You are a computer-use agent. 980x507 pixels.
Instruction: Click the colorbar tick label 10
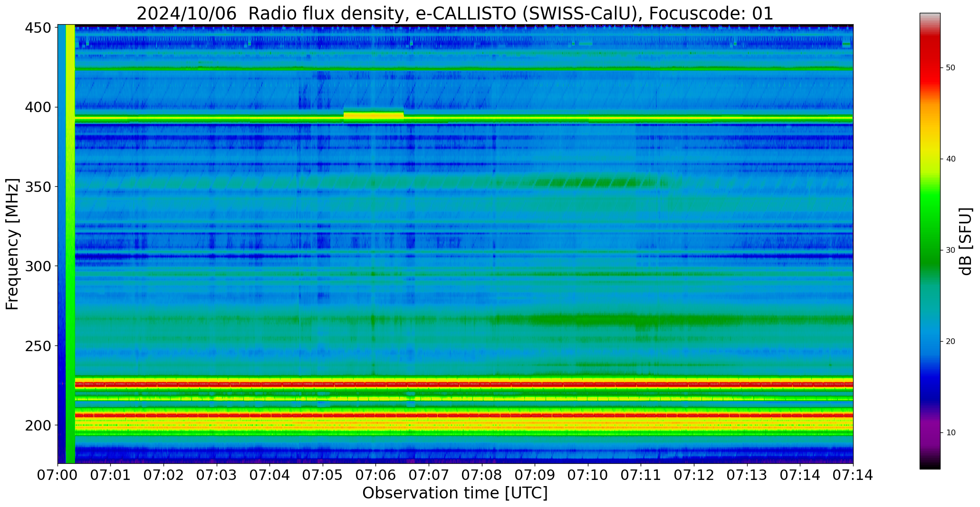pos(951,433)
